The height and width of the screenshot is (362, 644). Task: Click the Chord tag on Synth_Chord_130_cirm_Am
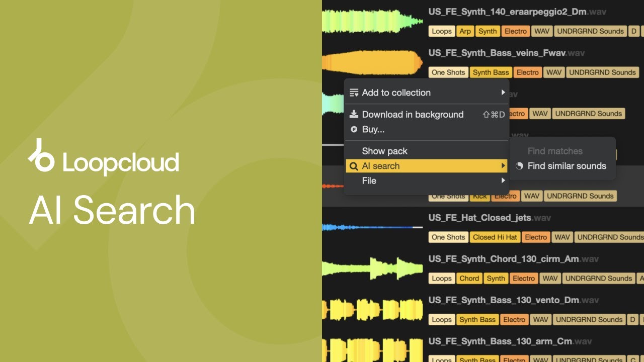[x=469, y=279]
